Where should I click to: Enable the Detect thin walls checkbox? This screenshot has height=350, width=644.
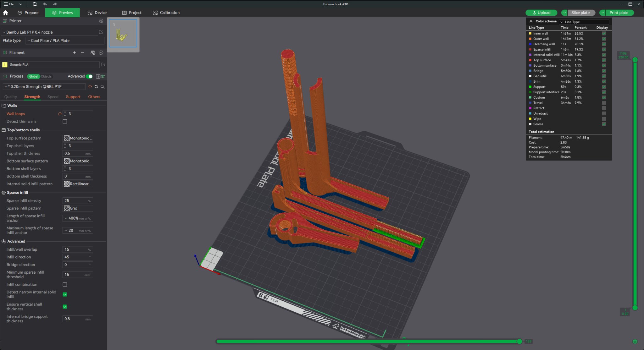(65, 122)
